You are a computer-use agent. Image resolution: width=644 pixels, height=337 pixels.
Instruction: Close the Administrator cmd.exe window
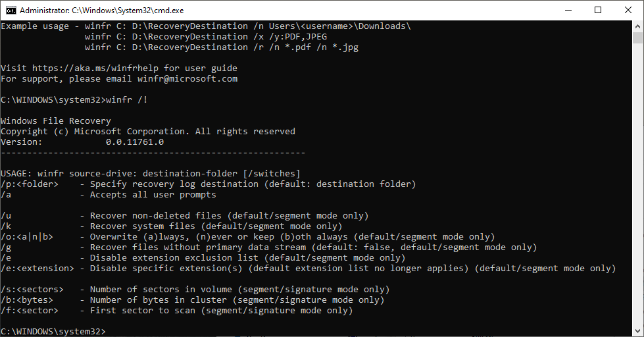(x=628, y=11)
